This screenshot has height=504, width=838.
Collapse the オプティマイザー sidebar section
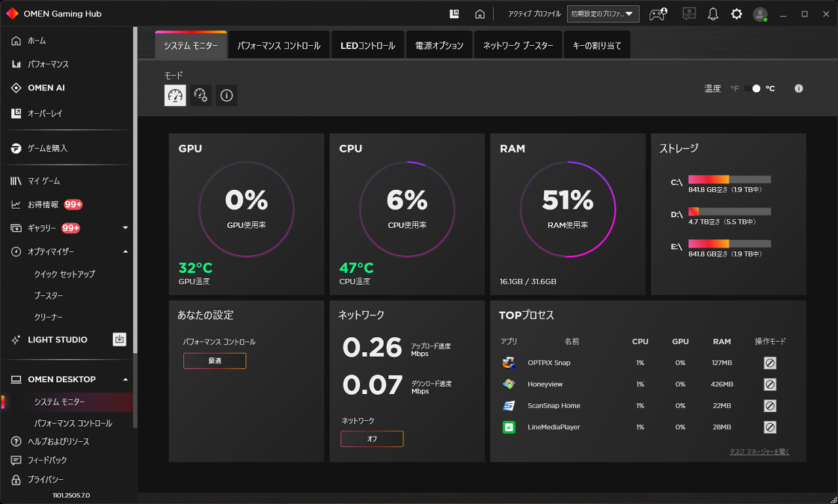(125, 251)
